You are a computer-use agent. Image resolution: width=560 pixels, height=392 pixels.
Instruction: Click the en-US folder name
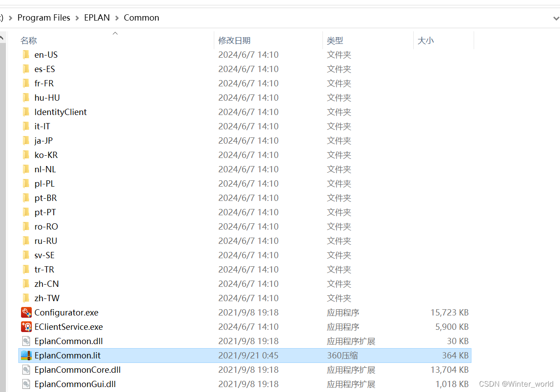(46, 55)
